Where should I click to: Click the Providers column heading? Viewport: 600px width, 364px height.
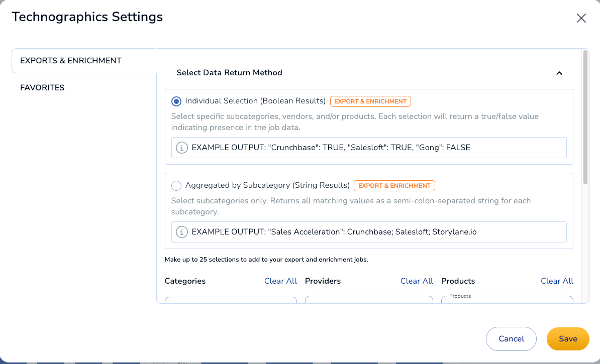tap(323, 281)
